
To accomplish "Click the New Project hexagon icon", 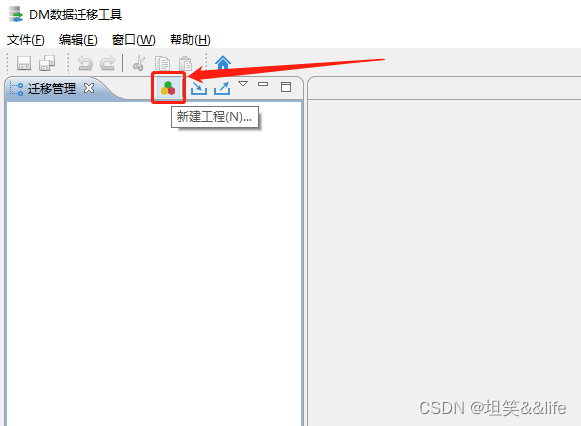I will [168, 88].
